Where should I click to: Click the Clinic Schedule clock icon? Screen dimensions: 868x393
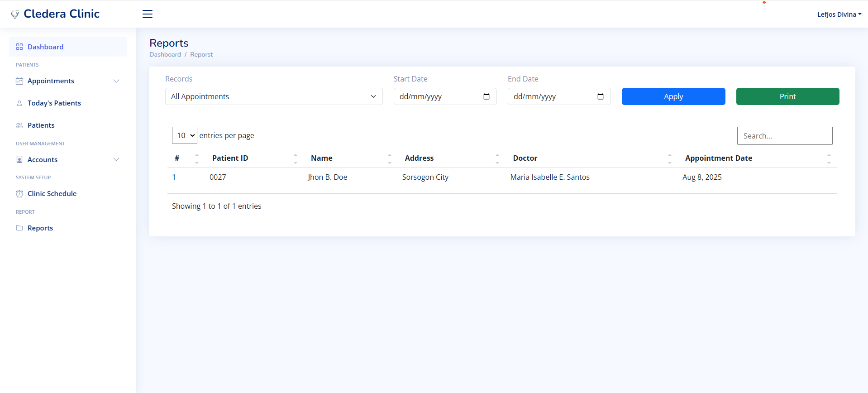click(x=19, y=194)
